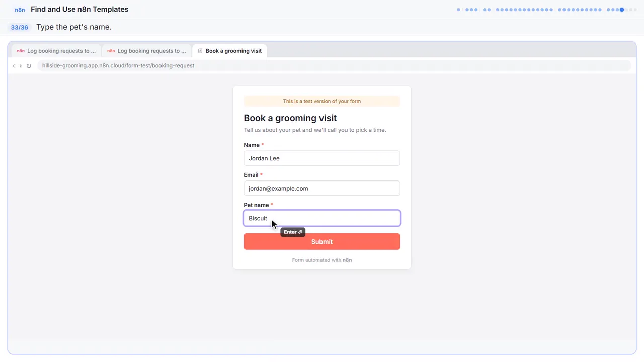This screenshot has height=362, width=644.
Task: Click the first progress dot
Action: point(458,10)
